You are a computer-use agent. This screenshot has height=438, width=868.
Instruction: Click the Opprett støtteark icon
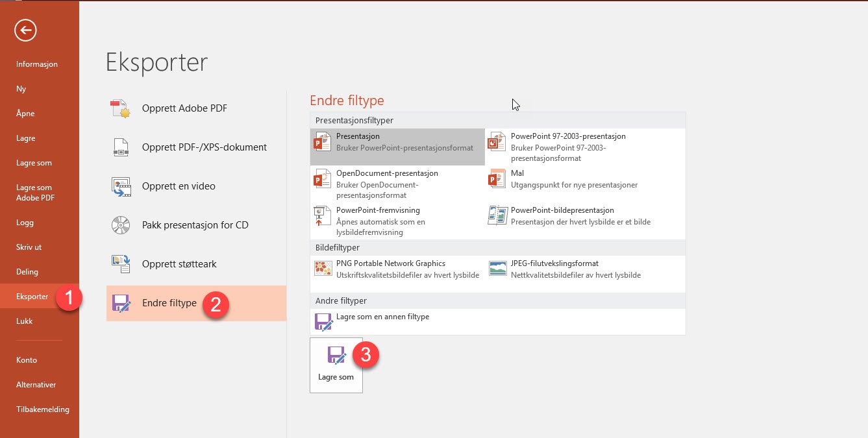[121, 264]
